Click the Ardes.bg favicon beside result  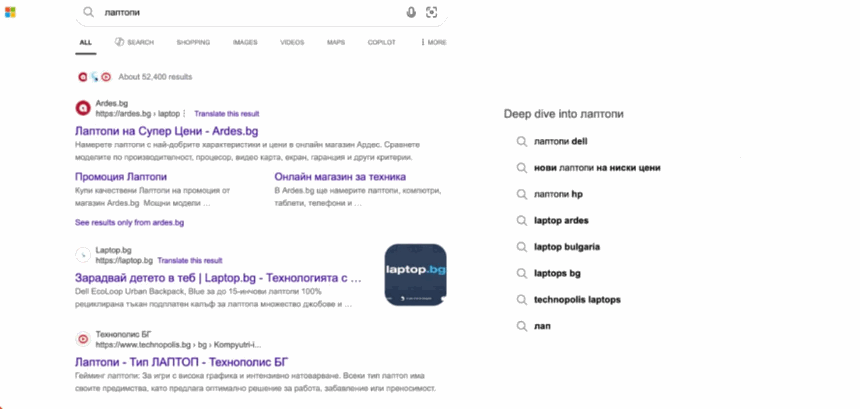click(x=82, y=108)
